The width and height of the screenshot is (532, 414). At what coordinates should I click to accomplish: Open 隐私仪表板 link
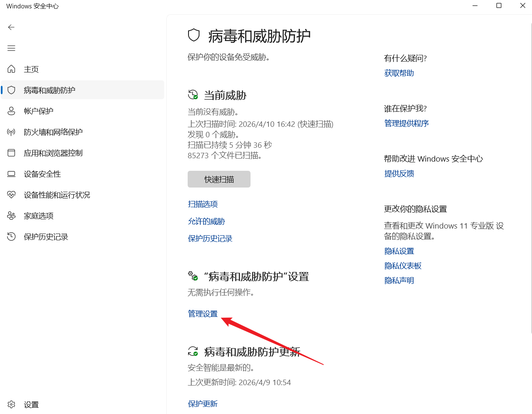click(x=403, y=265)
